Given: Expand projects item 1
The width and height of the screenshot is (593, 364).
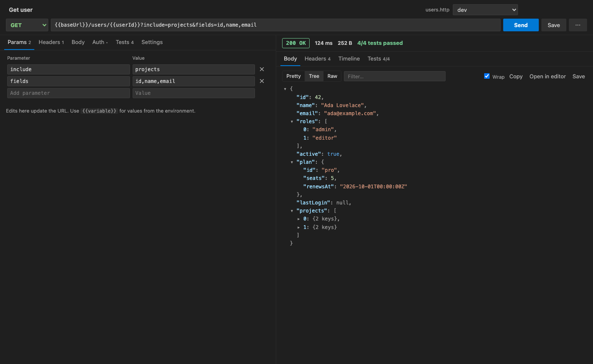Looking at the screenshot, I should pos(299,227).
